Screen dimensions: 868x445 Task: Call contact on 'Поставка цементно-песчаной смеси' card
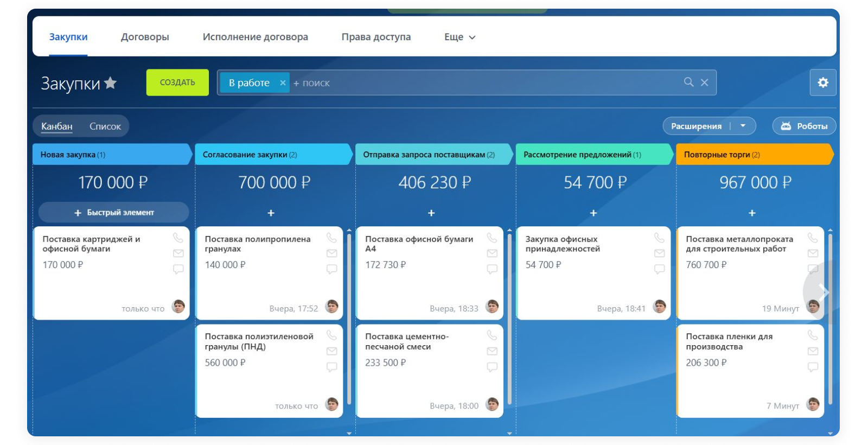[492, 335]
